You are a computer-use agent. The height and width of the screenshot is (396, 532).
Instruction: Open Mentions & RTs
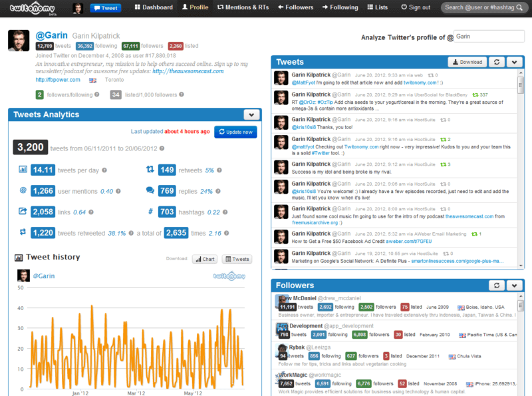[243, 7]
